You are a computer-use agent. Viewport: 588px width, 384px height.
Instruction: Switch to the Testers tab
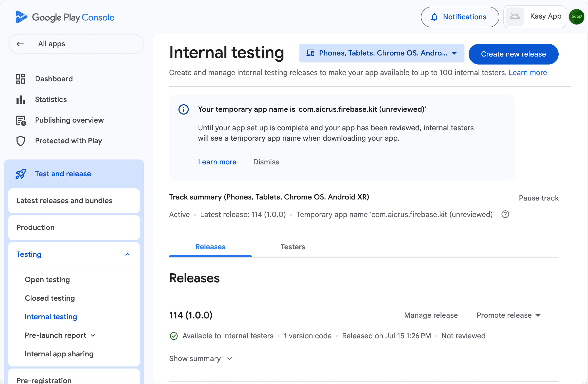293,247
